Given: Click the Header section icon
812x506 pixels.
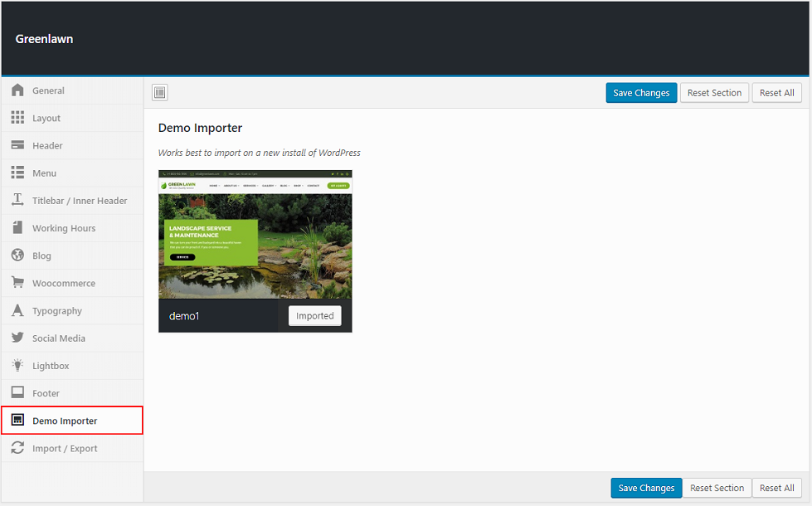Looking at the screenshot, I should [x=17, y=145].
